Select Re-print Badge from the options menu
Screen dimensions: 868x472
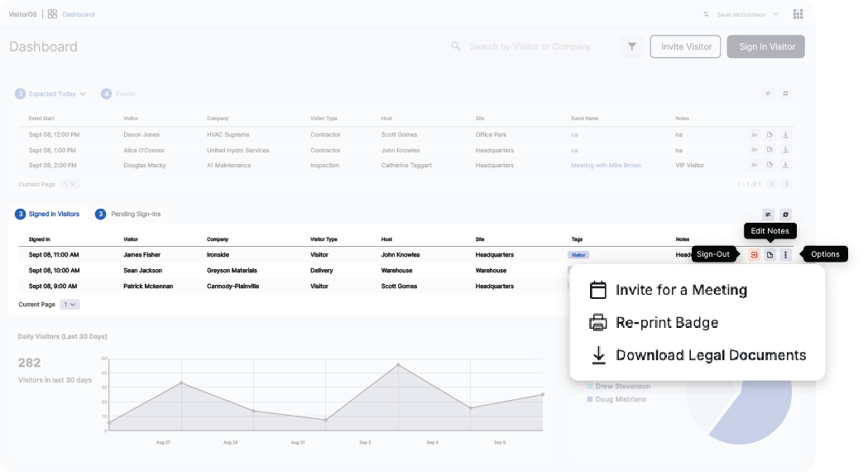tap(666, 323)
